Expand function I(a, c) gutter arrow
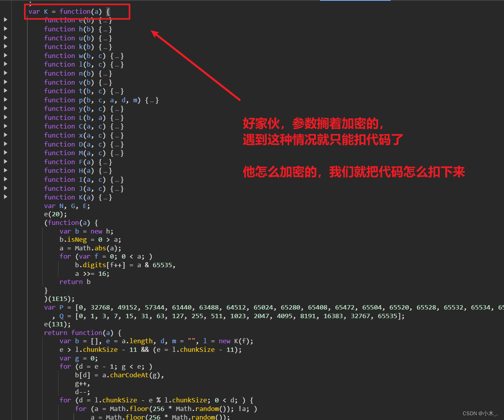The image size is (504, 420). point(5,179)
